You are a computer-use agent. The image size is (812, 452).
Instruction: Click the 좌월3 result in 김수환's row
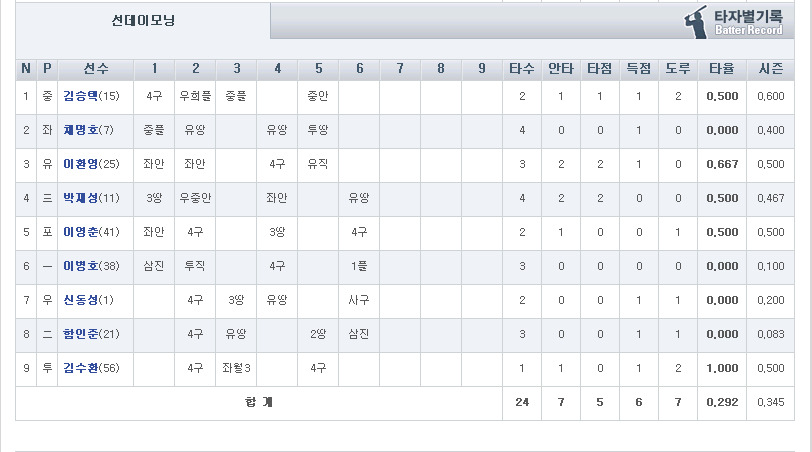click(236, 368)
